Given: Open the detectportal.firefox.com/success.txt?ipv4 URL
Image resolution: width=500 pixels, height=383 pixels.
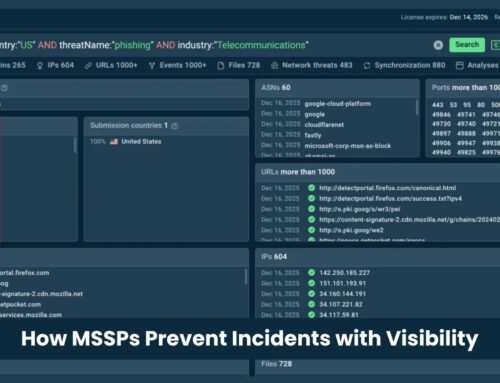Looking at the screenshot, I should (x=390, y=199).
